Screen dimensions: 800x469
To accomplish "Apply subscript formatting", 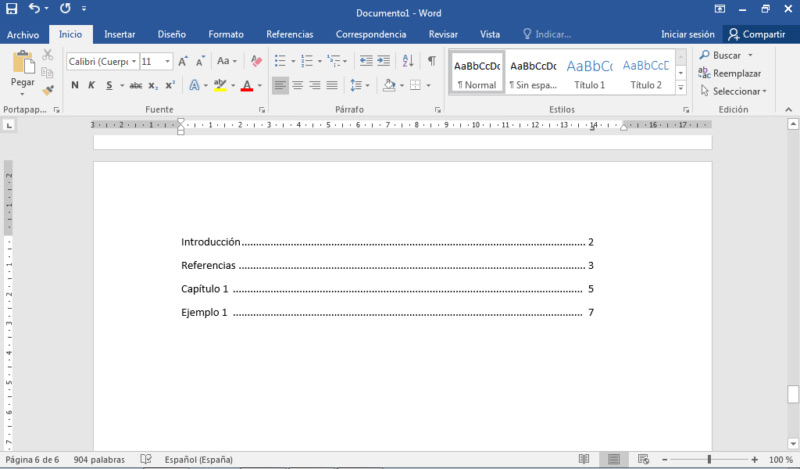I will click(x=153, y=85).
